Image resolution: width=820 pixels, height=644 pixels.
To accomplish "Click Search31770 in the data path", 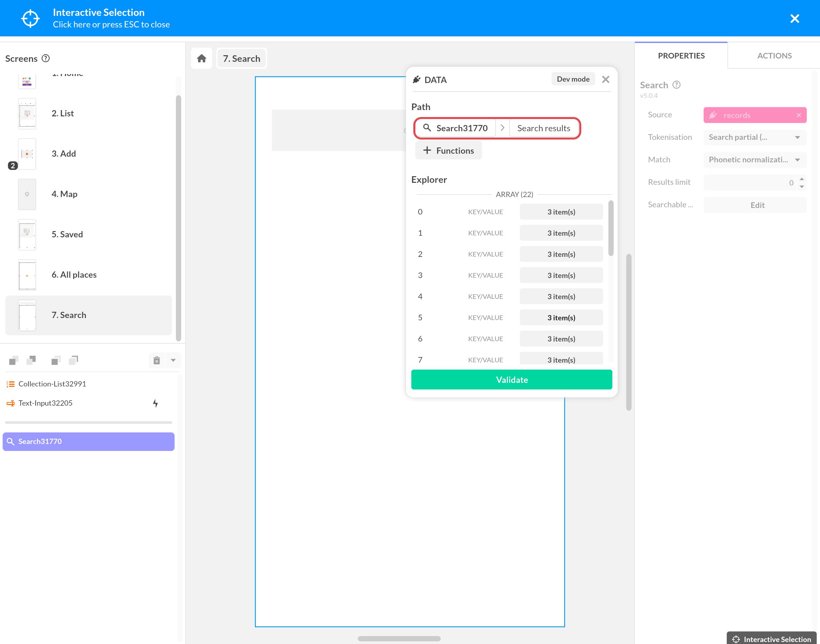I will pyautogui.click(x=455, y=128).
